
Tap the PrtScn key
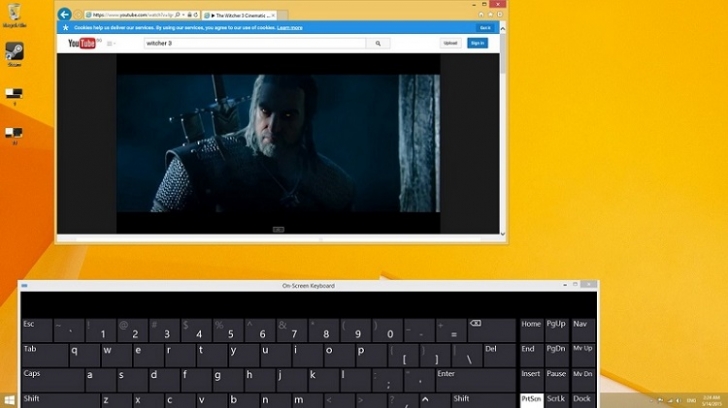531,401
